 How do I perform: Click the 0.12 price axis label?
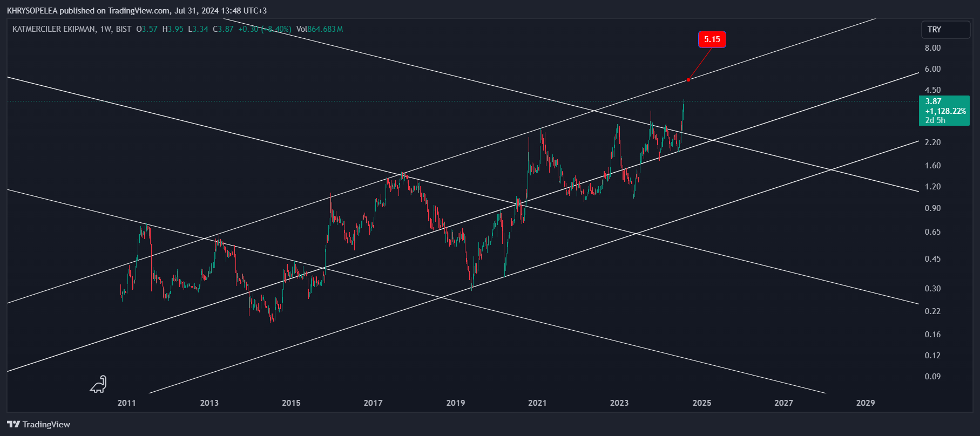[933, 356]
